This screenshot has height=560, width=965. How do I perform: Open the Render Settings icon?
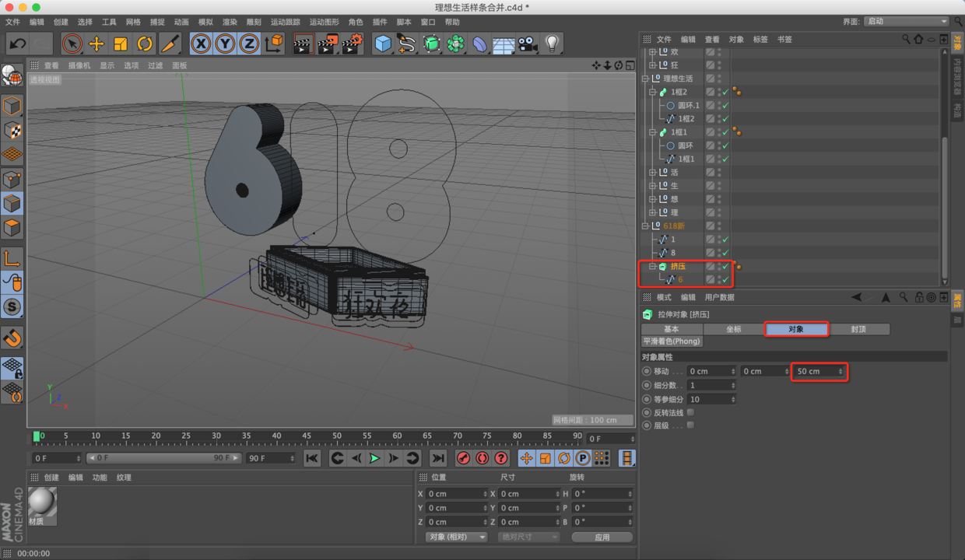tap(353, 44)
